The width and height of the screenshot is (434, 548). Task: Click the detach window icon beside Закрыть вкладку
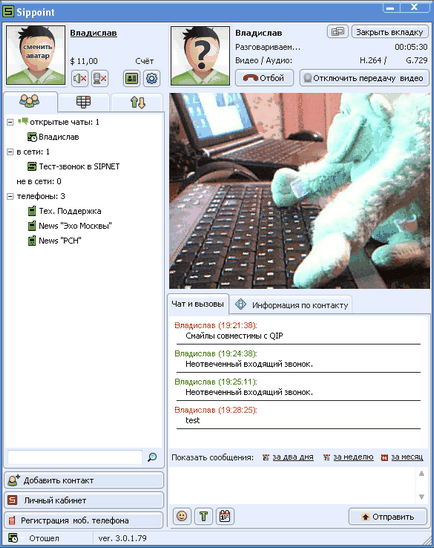point(338,31)
